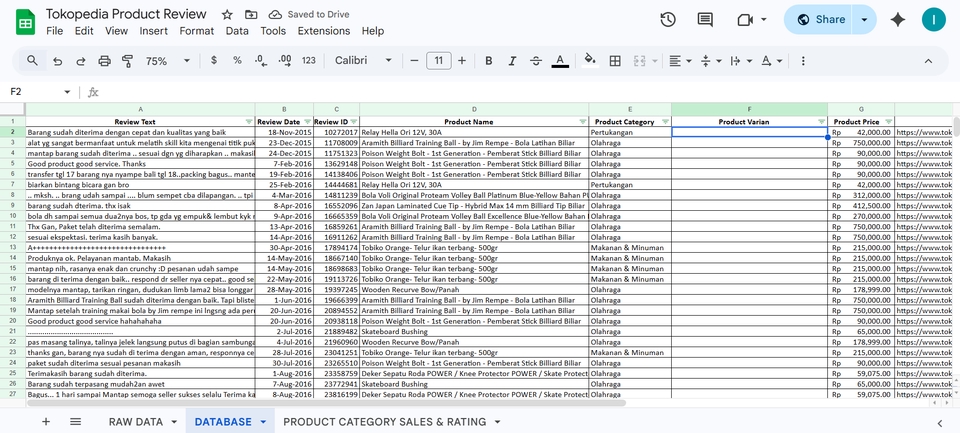Format as percent

(237, 61)
